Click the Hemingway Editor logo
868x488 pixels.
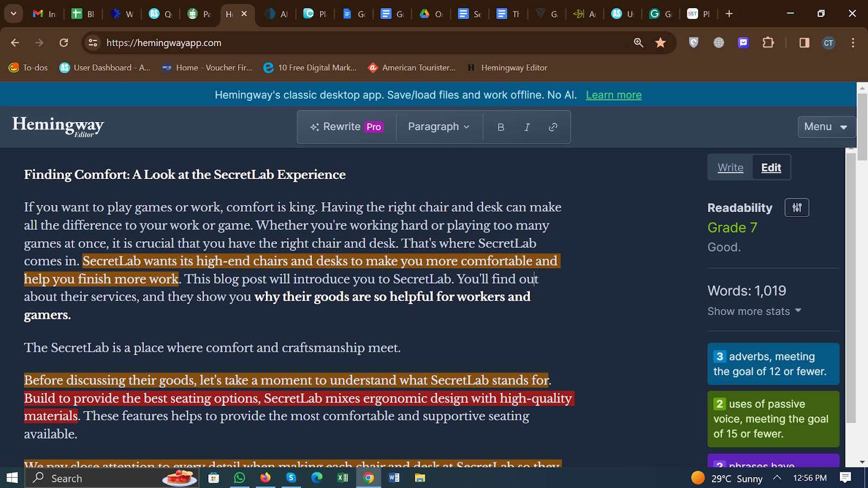point(58,126)
